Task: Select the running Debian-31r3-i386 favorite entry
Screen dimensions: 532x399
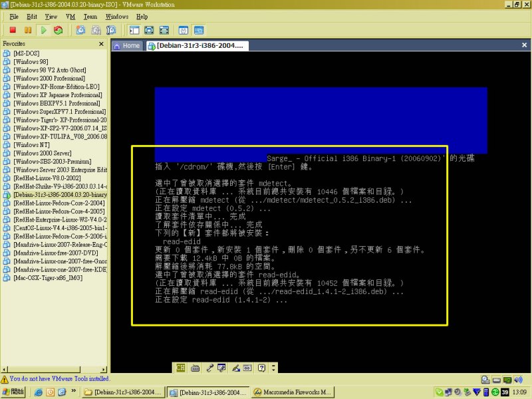Action: coord(60,195)
